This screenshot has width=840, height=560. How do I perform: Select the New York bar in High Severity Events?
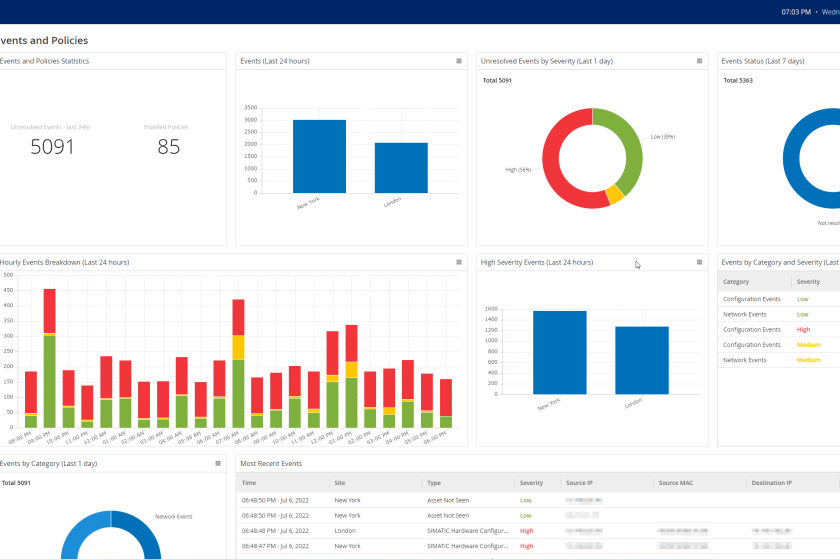click(x=560, y=353)
